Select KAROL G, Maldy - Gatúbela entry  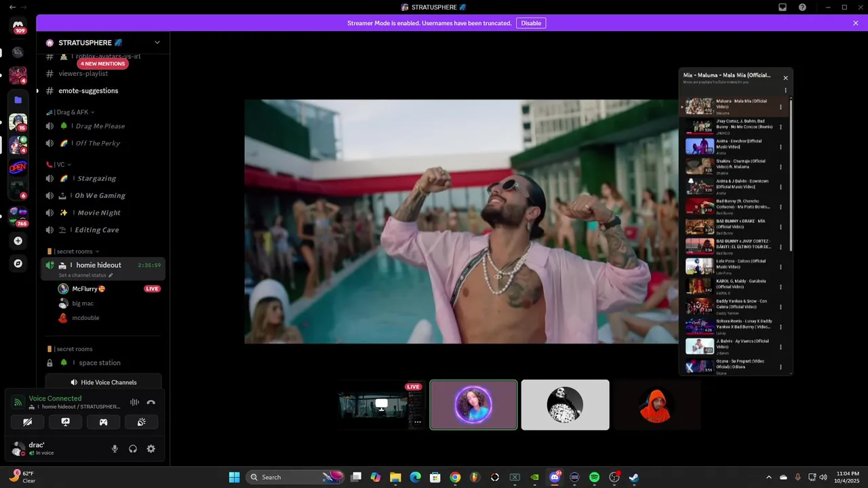(735, 287)
